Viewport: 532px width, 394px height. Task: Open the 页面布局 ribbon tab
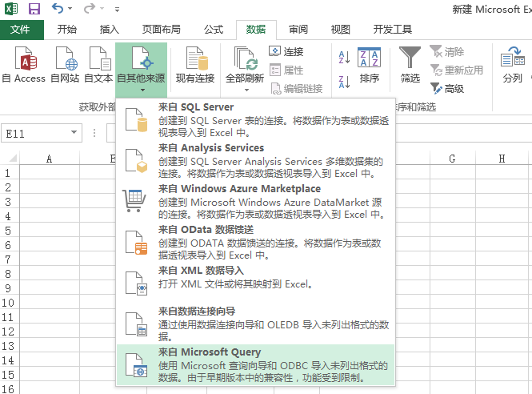tap(161, 30)
